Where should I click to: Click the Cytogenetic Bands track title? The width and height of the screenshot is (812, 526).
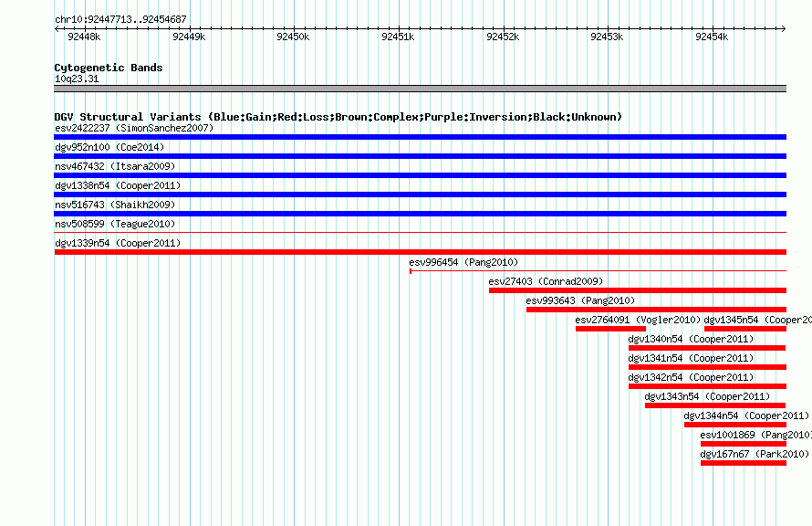coord(109,68)
